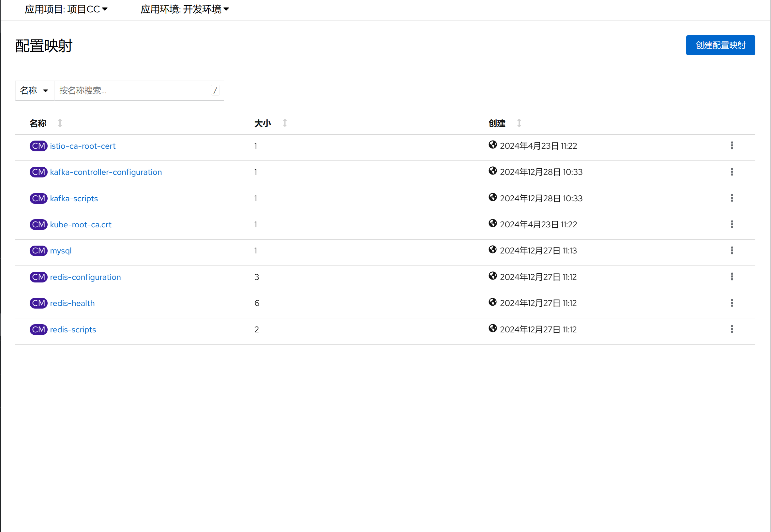The height and width of the screenshot is (532, 771).
Task: Click sort arrows next to 创建 column
Action: click(519, 123)
